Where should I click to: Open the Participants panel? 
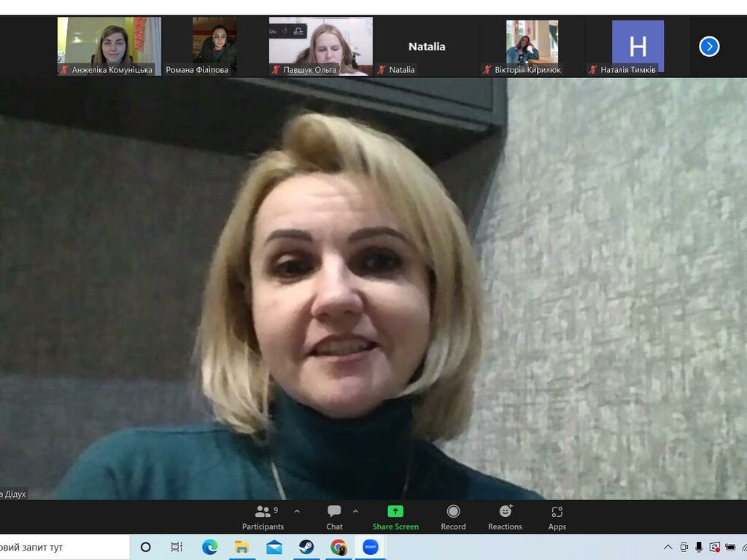point(263,517)
